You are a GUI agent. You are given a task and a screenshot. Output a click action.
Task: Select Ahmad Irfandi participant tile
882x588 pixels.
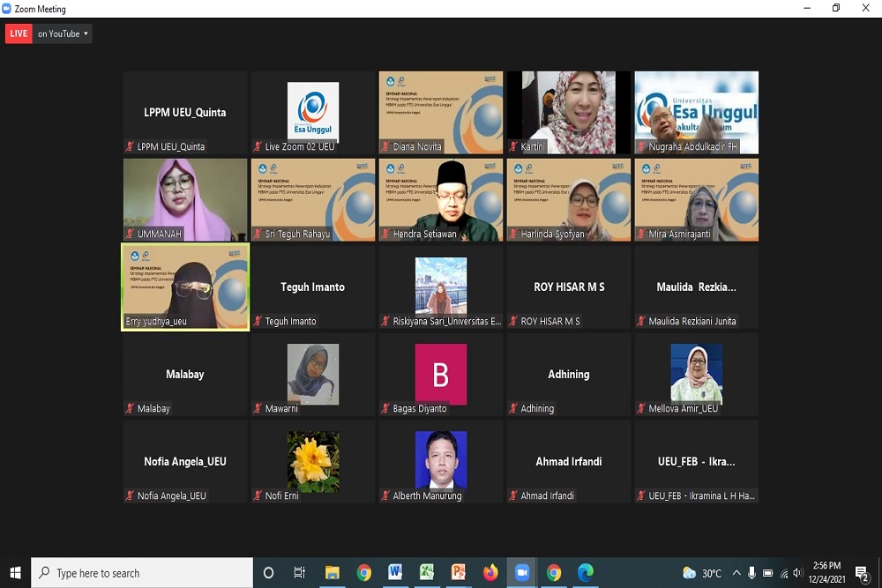click(569, 462)
